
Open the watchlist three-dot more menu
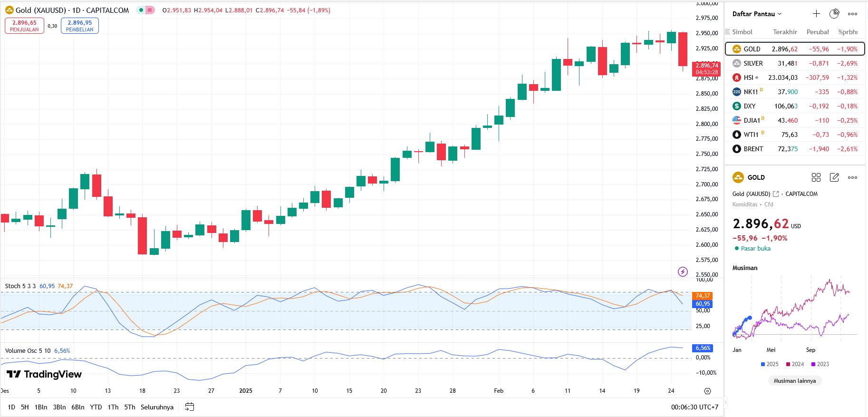[x=853, y=14]
